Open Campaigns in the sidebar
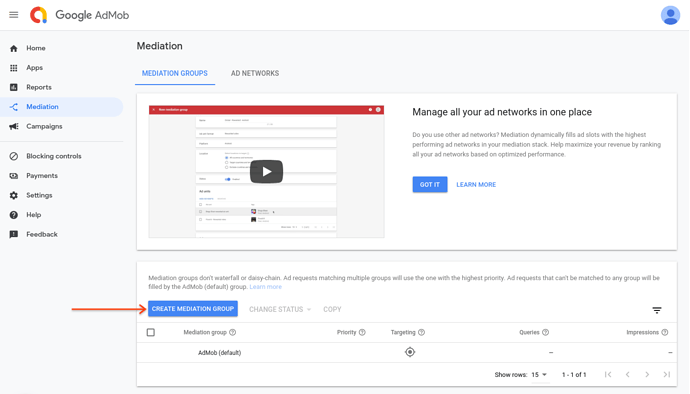The image size is (690, 394). [x=62, y=126]
